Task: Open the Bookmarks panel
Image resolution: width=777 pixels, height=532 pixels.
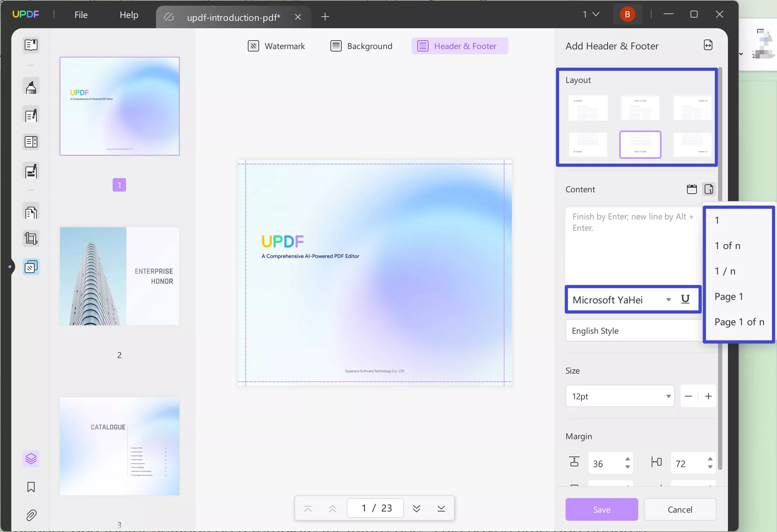Action: (x=31, y=487)
